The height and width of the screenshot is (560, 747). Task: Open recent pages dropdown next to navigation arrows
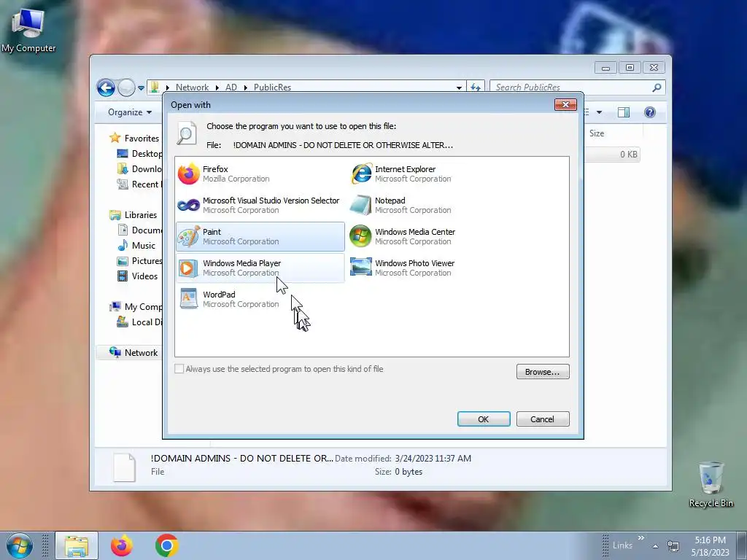coord(141,87)
